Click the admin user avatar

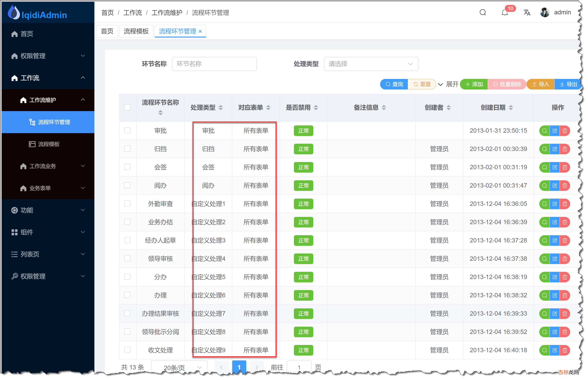(544, 12)
